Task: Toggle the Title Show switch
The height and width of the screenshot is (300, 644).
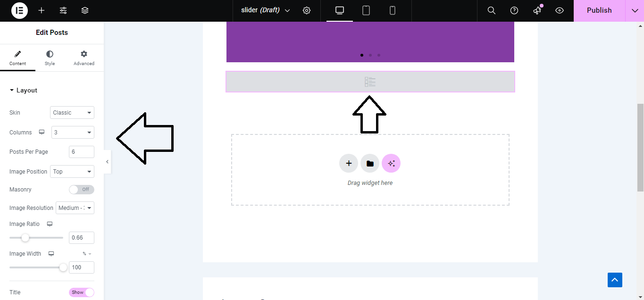Action: coord(81,292)
